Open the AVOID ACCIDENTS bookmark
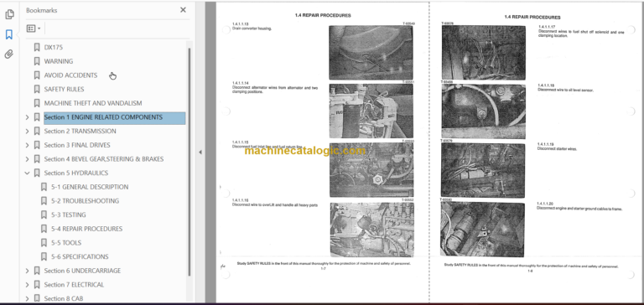The width and height of the screenshot is (644, 305). (70, 75)
